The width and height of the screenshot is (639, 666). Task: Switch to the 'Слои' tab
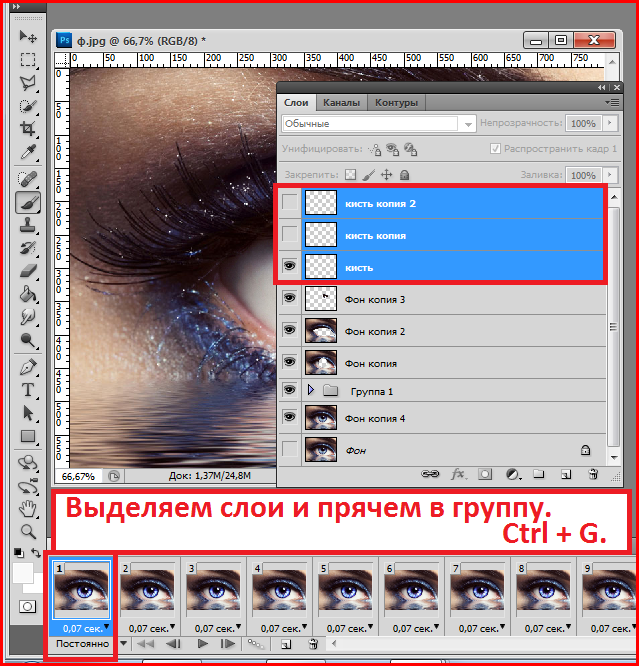pyautogui.click(x=296, y=103)
